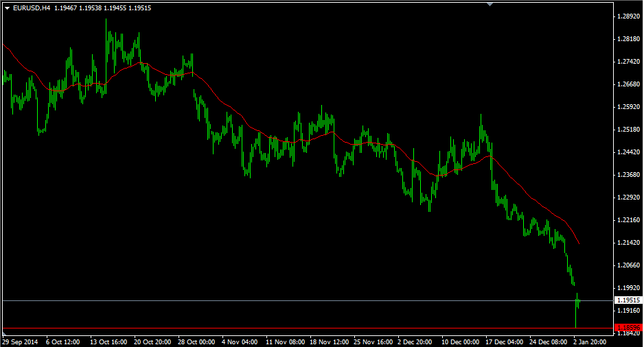The image size is (644, 347).
Task: Click price scale value 1.28180
Action: [x=629, y=39]
